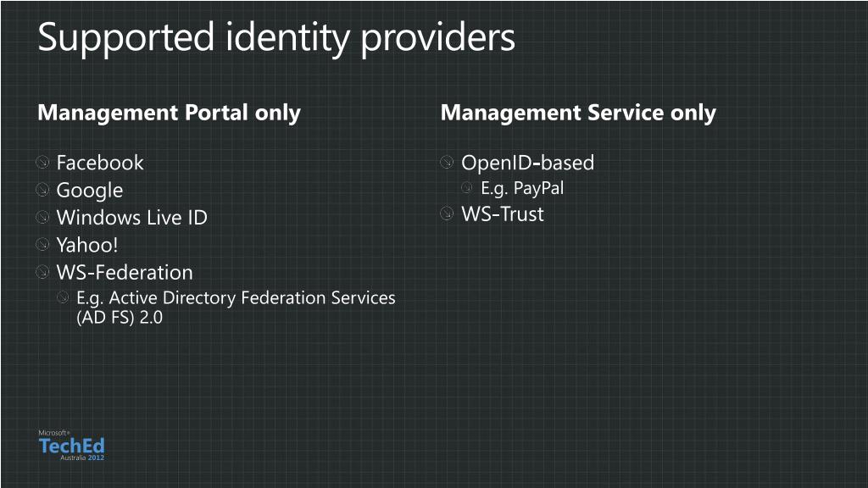Select the 'Management Portal only' heading
The width and height of the screenshot is (868, 488).
[x=169, y=113]
